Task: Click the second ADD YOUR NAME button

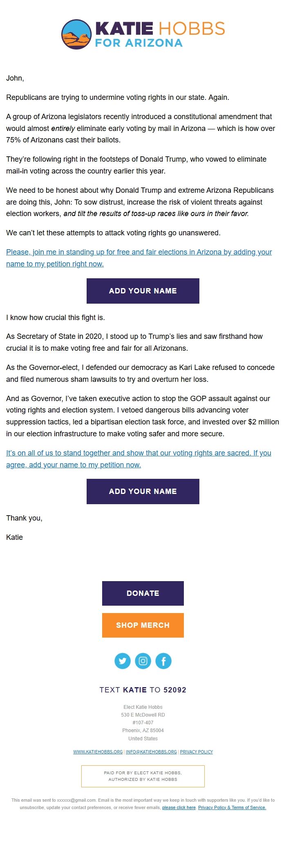Action: point(143,491)
